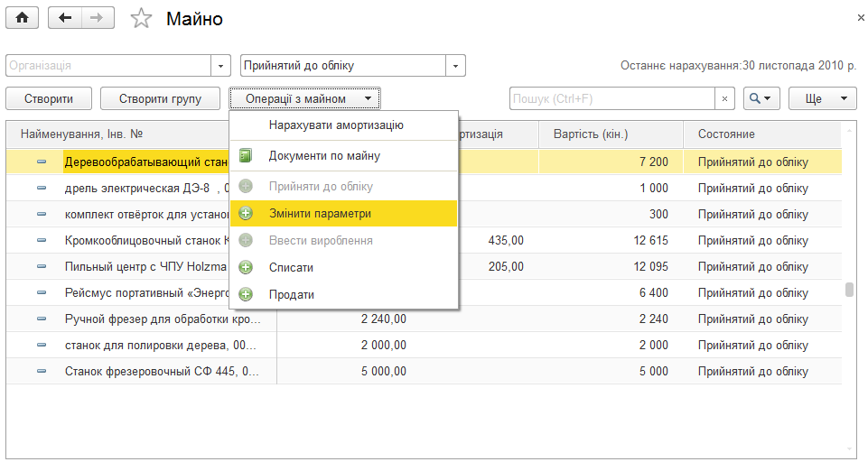Clear the search field with the x

pos(724,98)
